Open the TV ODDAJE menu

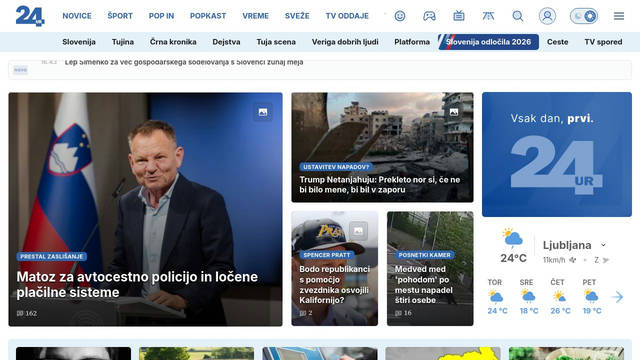(347, 16)
